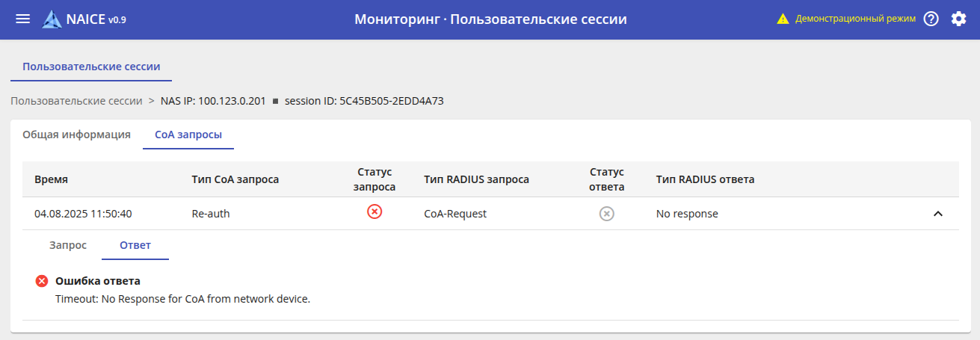Click the top Пользовательские сессии tab
Image resolution: width=980 pixels, height=340 pixels.
91,66
